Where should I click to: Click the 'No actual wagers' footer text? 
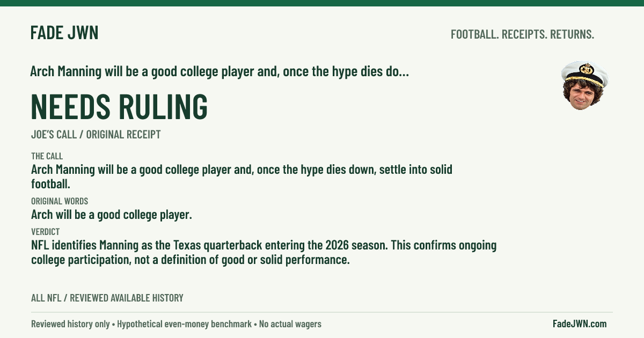(x=290, y=324)
